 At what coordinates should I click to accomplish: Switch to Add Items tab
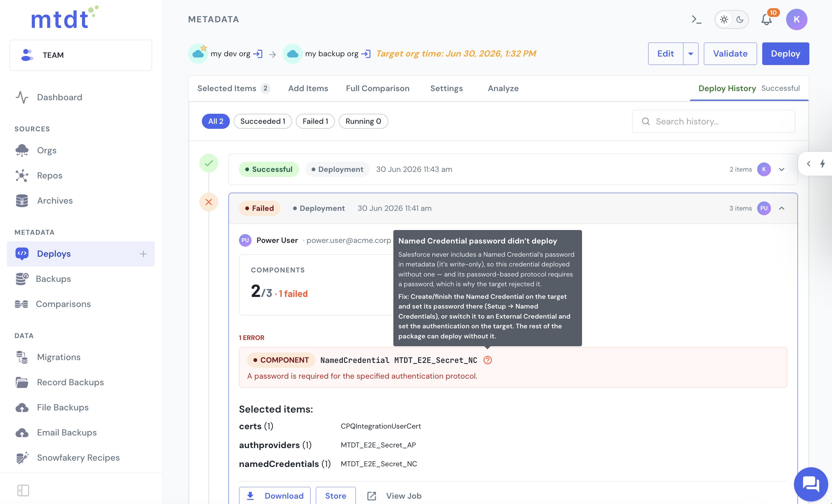pyautogui.click(x=308, y=88)
